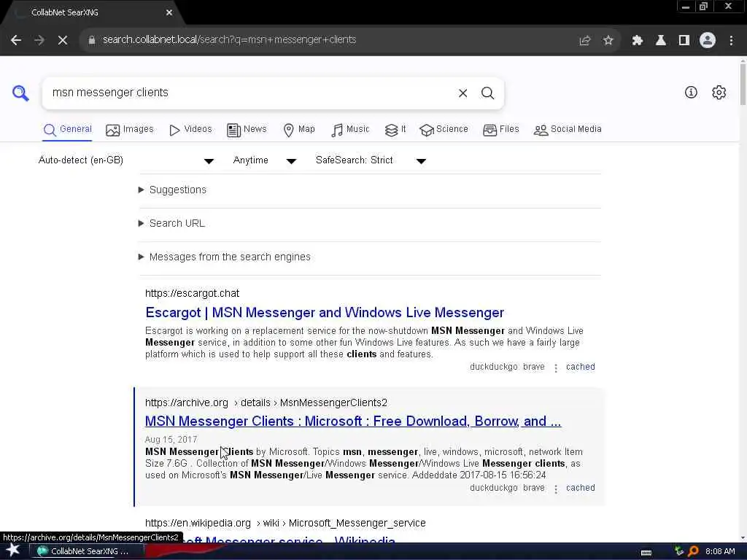The image size is (747, 560).
Task: Open options dots for Escargot result
Action: 555,367
